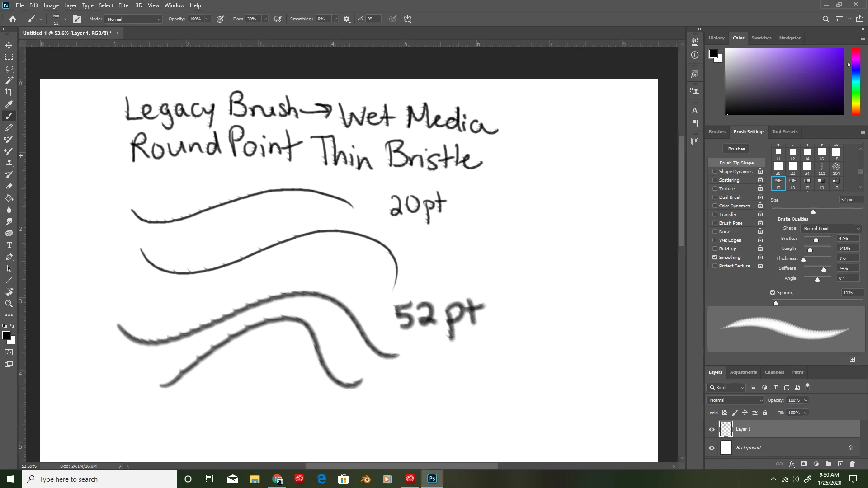The width and height of the screenshot is (868, 488).
Task: Click the vertical hue slider bar
Action: 856,81
